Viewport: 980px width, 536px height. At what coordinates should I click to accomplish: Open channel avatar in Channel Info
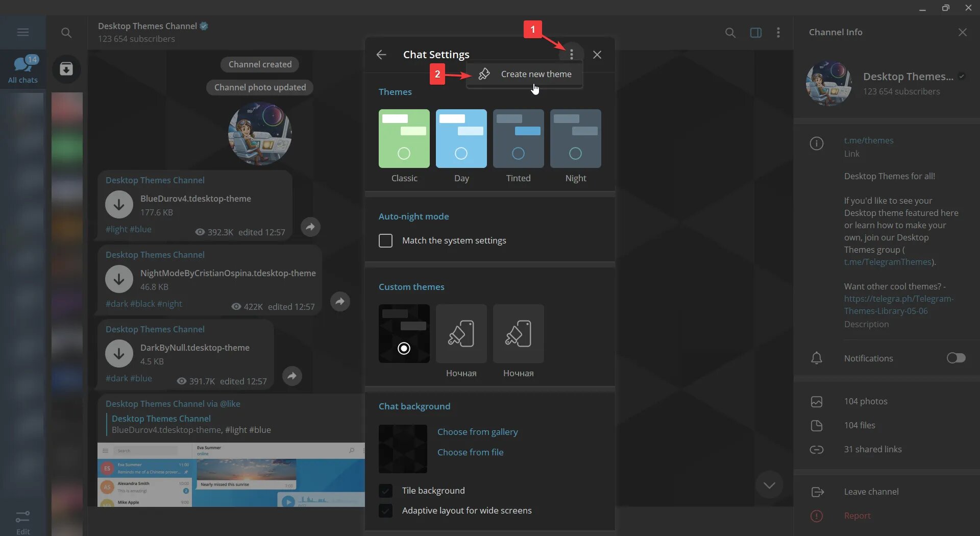pyautogui.click(x=828, y=83)
